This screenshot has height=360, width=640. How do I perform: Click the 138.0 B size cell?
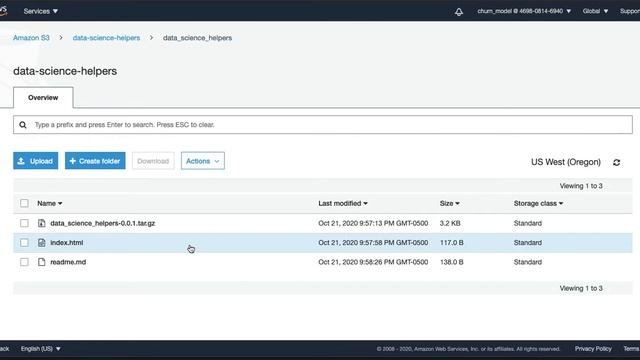click(451, 262)
